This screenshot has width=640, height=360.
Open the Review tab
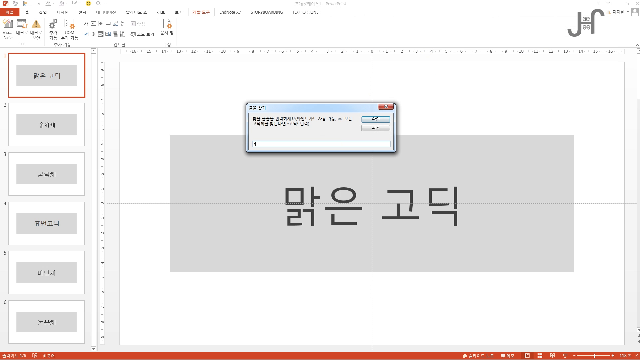[x=161, y=12]
